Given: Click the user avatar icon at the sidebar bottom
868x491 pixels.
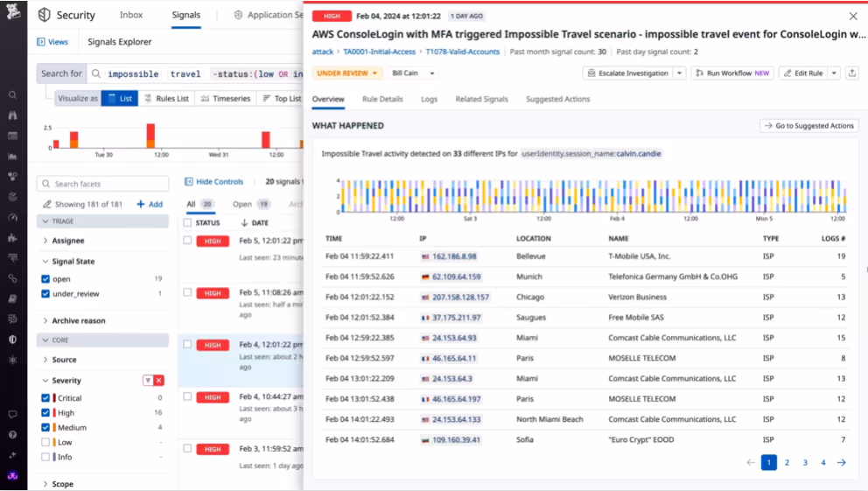Looking at the screenshot, I should coord(13,476).
